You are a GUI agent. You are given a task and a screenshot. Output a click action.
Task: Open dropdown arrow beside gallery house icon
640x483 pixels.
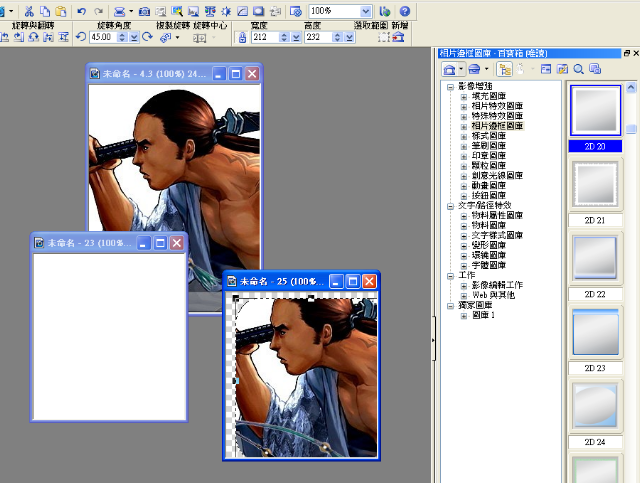pyautogui.click(x=461, y=69)
